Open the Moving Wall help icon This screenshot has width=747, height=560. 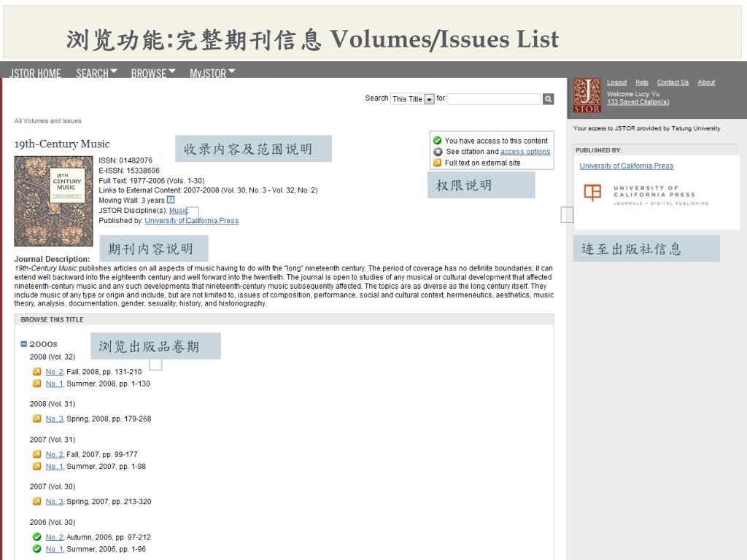[171, 200]
